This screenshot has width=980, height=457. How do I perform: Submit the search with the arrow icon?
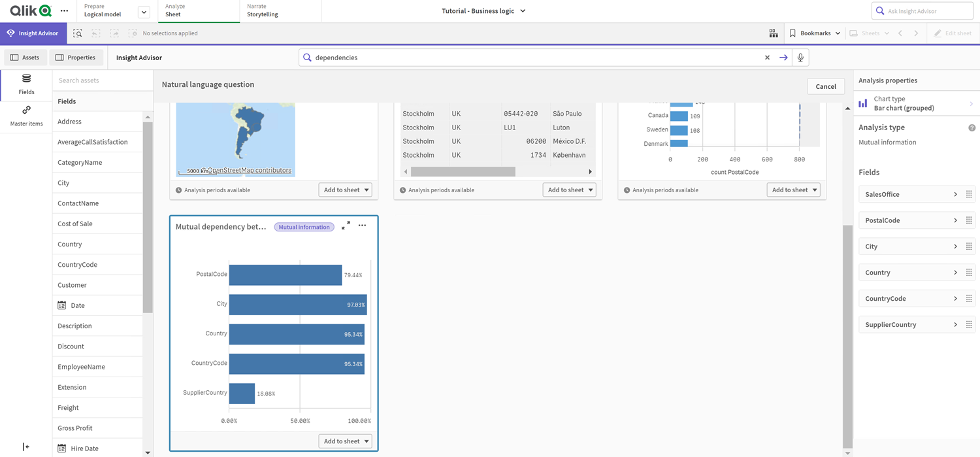click(783, 58)
